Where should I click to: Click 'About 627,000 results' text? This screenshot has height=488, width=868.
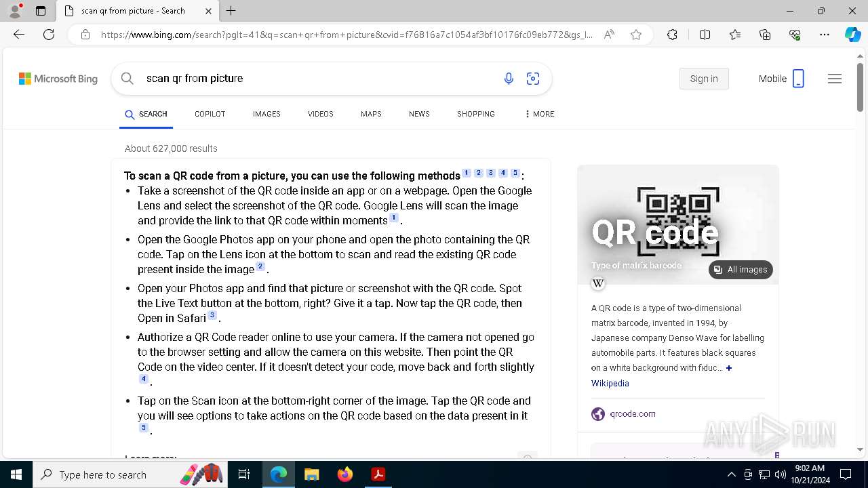click(x=171, y=148)
